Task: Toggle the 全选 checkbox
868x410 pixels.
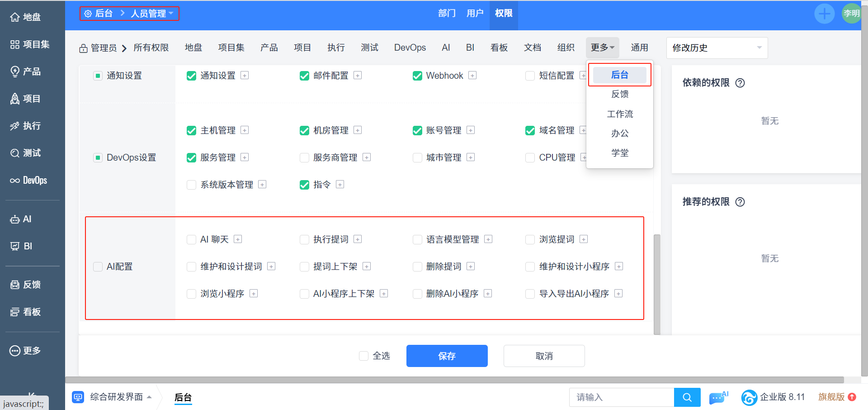Action: [363, 356]
